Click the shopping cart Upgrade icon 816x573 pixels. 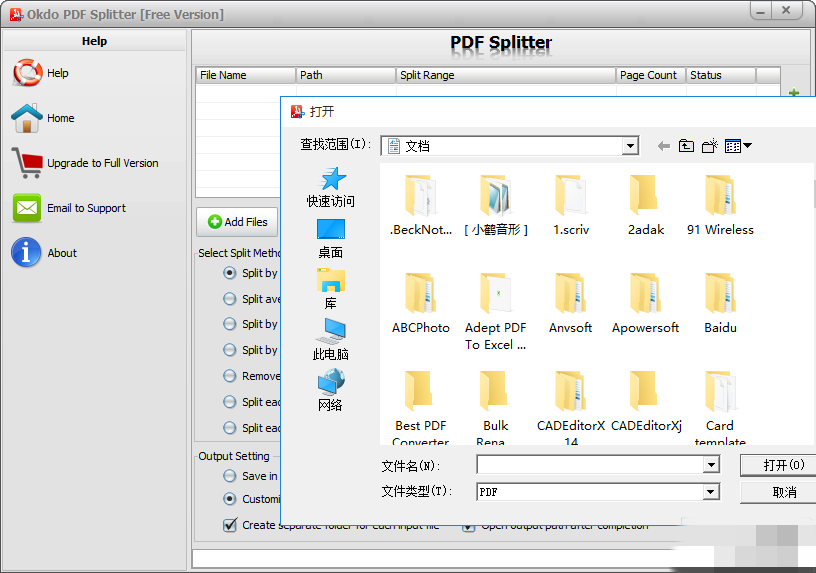[x=27, y=163]
